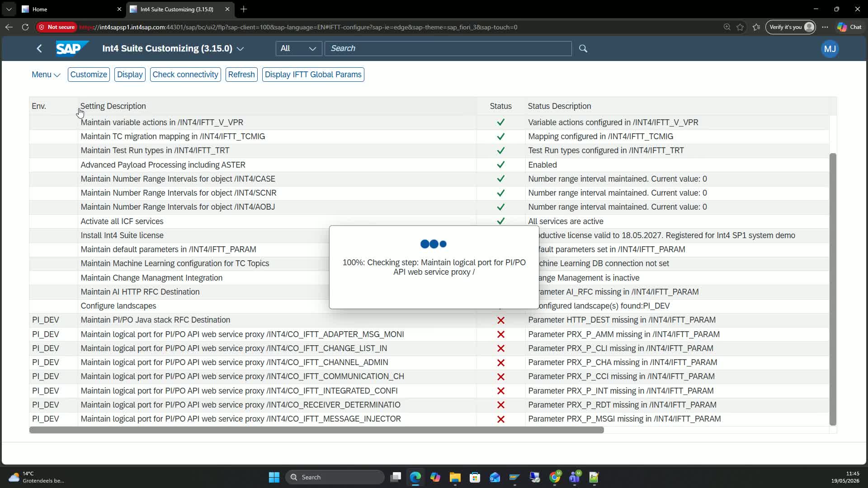Viewport: 868px width, 488px height.
Task: Open the MJ user profile avatar
Action: click(x=830, y=49)
